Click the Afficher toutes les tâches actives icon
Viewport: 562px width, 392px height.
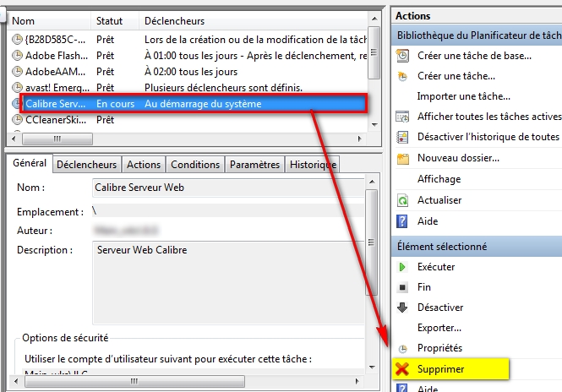402,117
